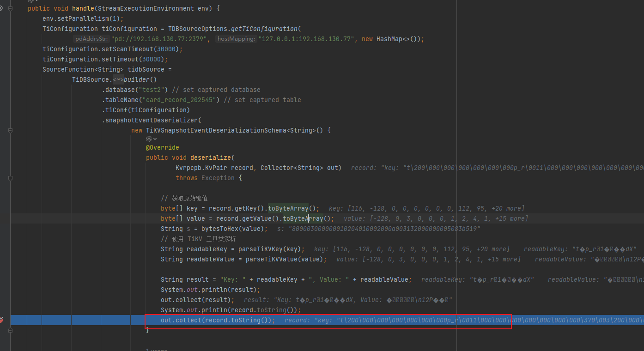Image resolution: width=644 pixels, height=351 pixels.
Task: Click the "card_record_202545" table name string
Action: pos(180,100)
